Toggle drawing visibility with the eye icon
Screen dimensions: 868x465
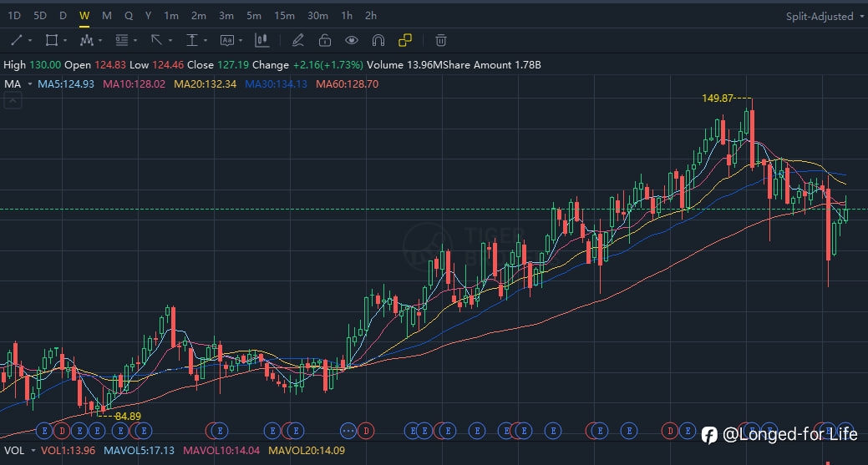pyautogui.click(x=352, y=40)
